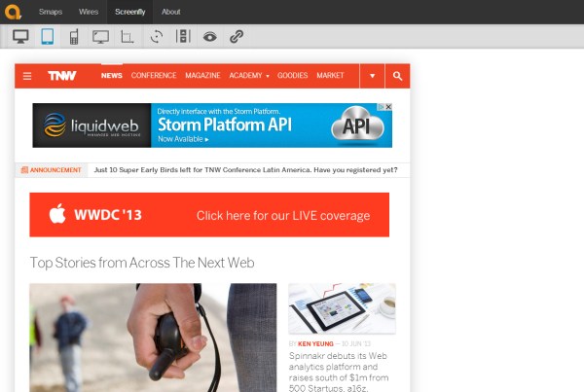Click the liquidweb Storm Platform API banner
Image resolution: width=584 pixels, height=392 pixels.
[212, 125]
